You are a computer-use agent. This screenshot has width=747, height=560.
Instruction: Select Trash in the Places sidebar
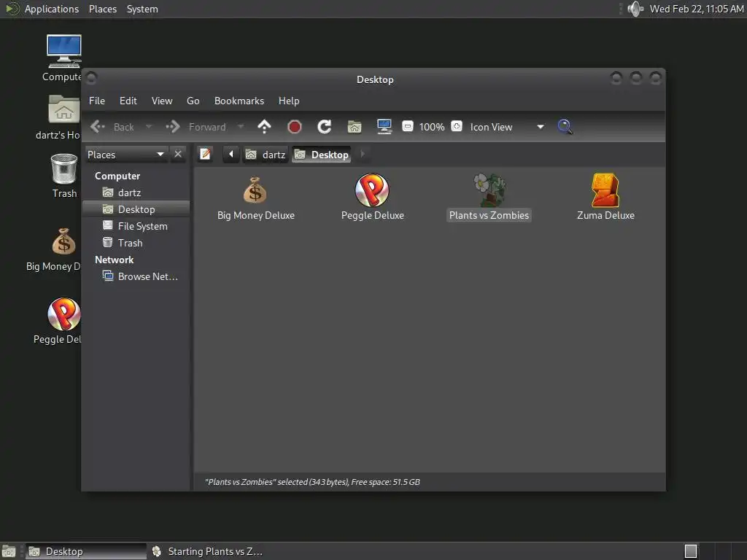[x=136, y=243]
